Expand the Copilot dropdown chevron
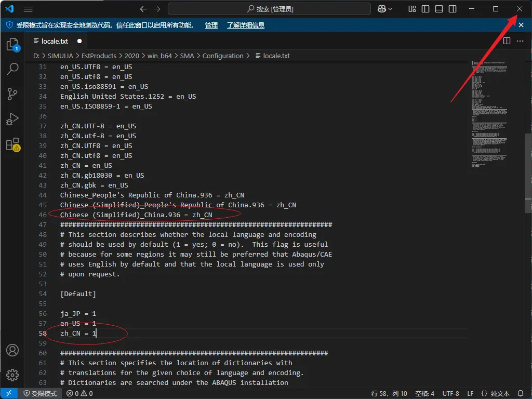 click(x=390, y=9)
